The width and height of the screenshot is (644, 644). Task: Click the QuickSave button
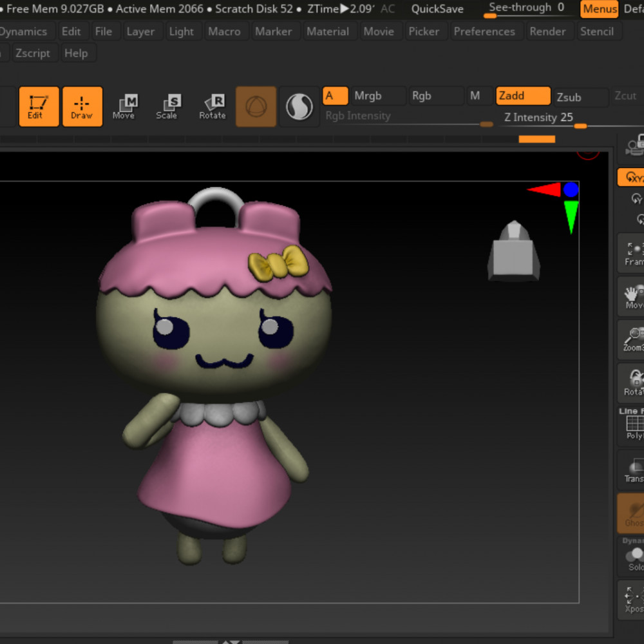[x=437, y=8]
